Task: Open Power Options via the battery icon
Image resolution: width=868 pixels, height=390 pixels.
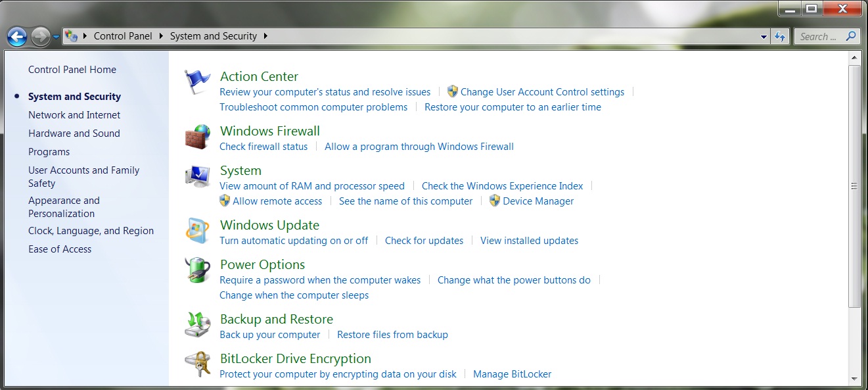Action: [197, 270]
